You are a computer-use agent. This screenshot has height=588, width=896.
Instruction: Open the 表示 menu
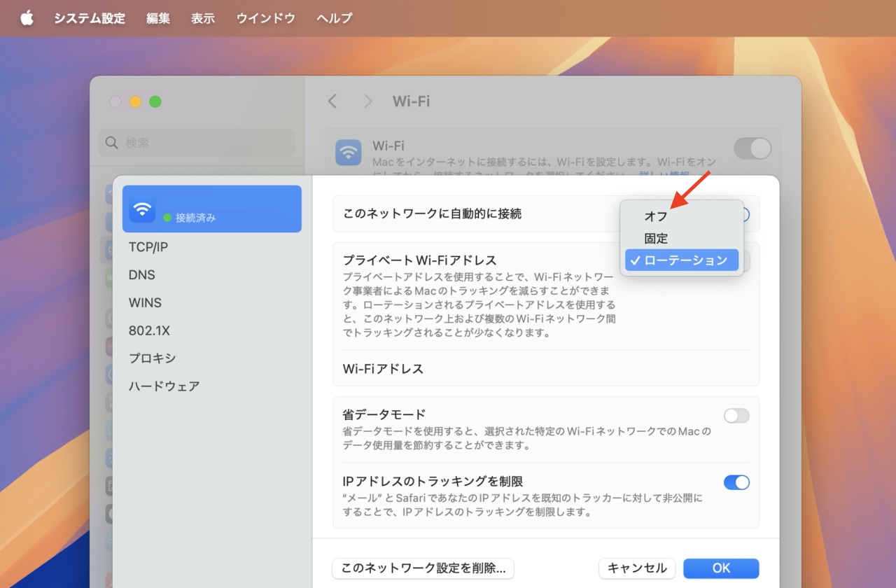click(x=203, y=18)
